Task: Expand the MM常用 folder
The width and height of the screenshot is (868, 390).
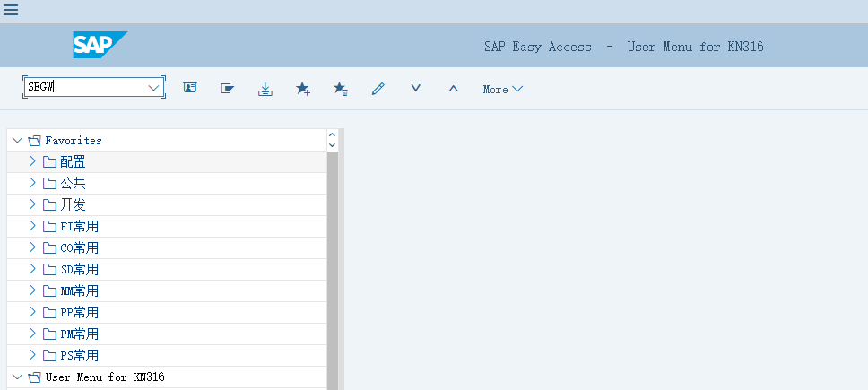Action: [x=32, y=290]
